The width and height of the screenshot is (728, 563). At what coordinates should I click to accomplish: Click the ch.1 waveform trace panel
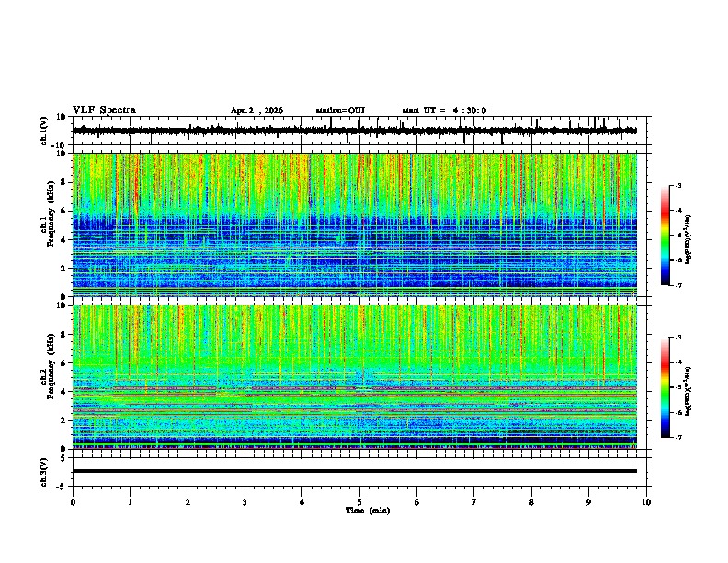(x=361, y=131)
